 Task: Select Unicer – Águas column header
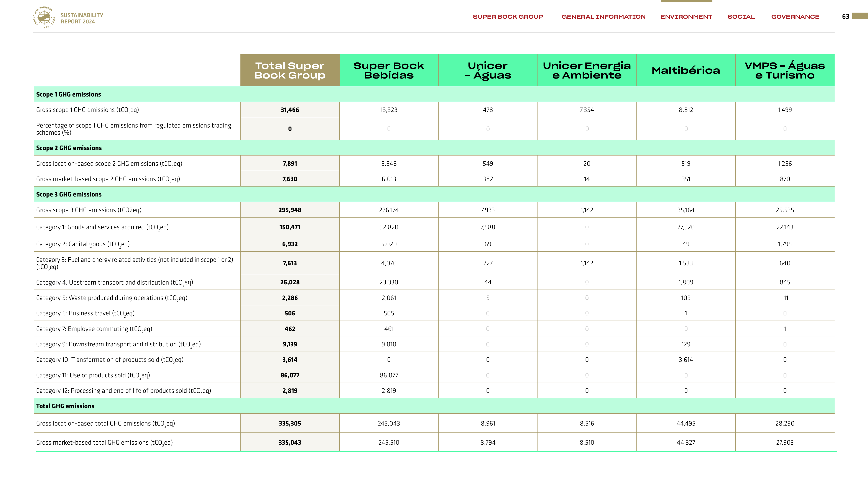[488, 70]
